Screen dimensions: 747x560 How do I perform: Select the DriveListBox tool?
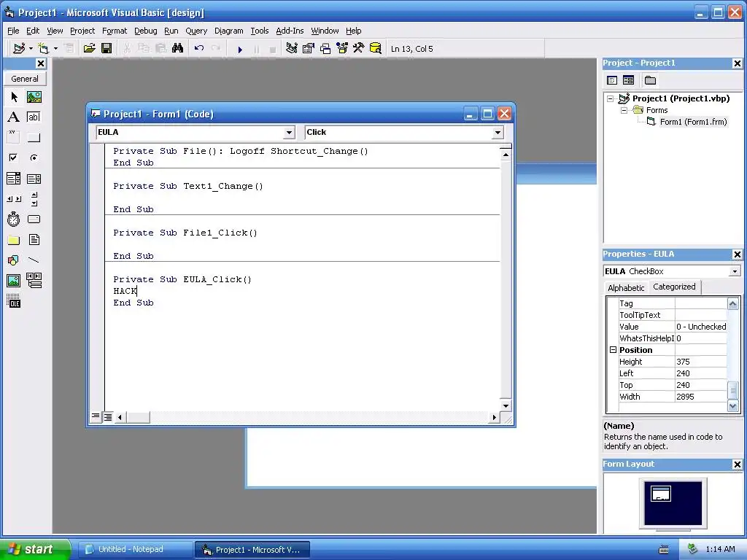(34, 219)
